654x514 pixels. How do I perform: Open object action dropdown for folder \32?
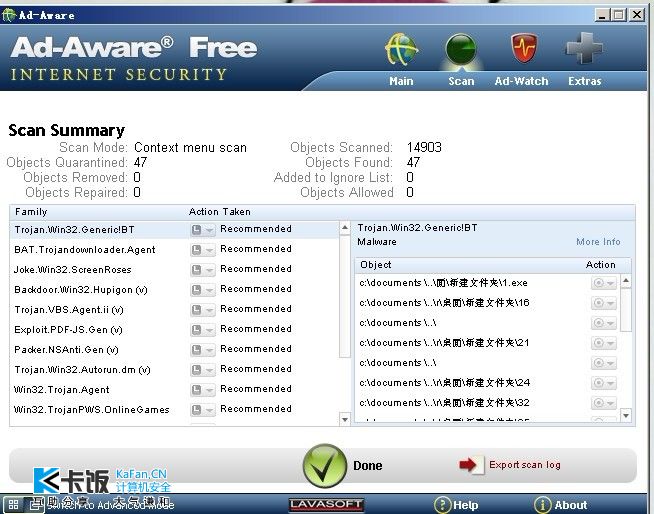[x=604, y=403]
